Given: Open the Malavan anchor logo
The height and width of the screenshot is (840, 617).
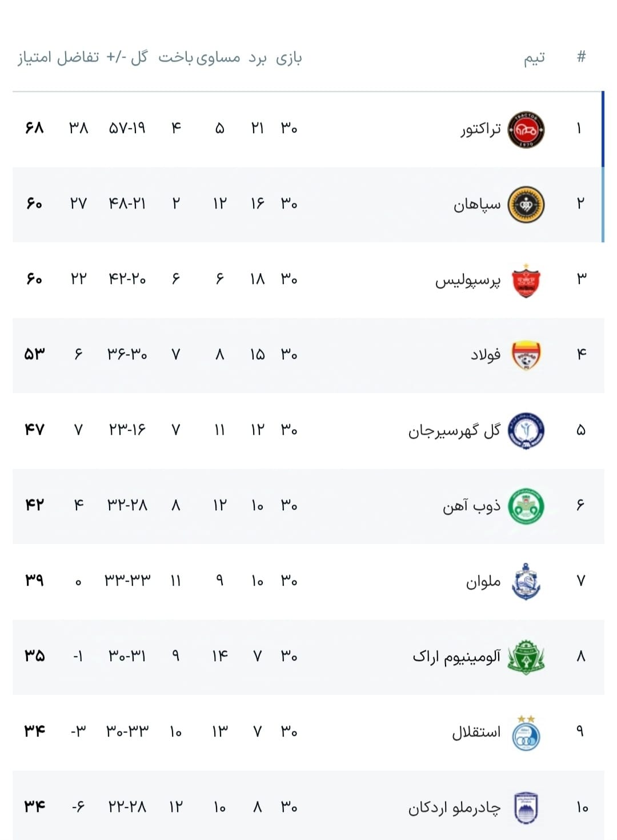Looking at the screenshot, I should (x=526, y=581).
